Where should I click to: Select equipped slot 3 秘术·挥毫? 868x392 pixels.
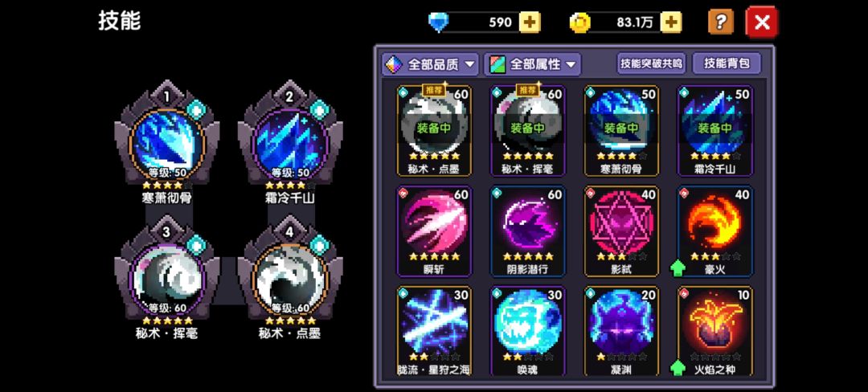click(166, 278)
